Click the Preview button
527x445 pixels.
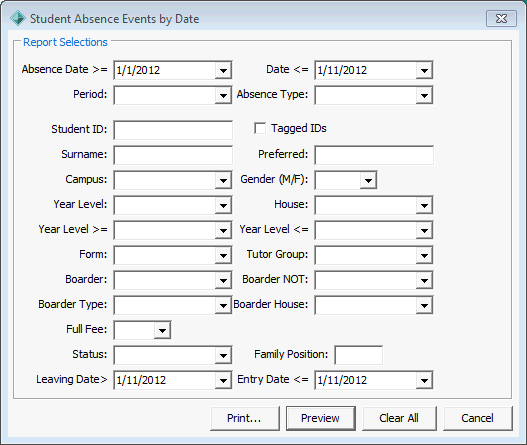321,418
